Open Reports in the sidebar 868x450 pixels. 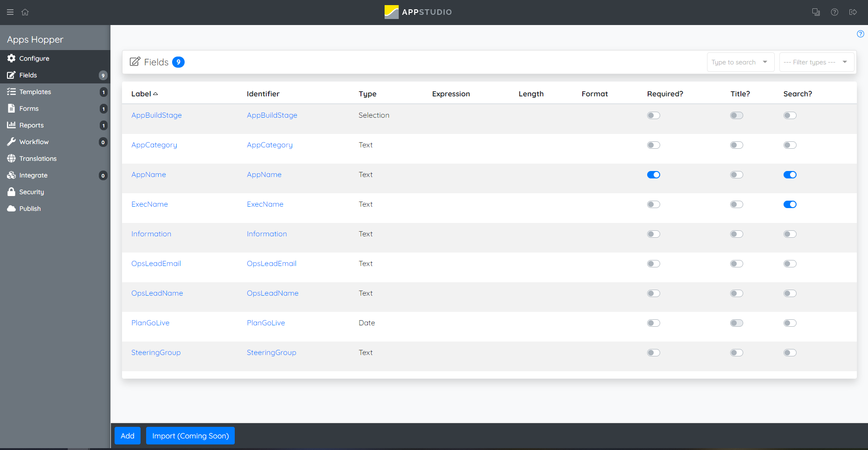click(55, 125)
